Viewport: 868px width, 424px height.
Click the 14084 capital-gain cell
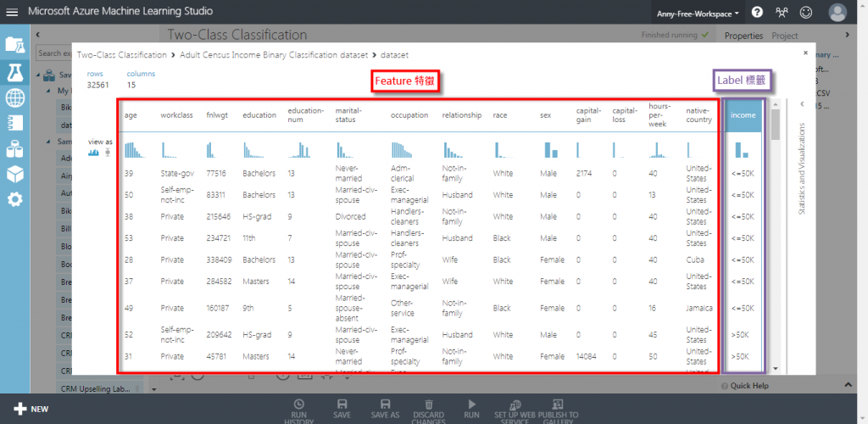[x=586, y=356]
